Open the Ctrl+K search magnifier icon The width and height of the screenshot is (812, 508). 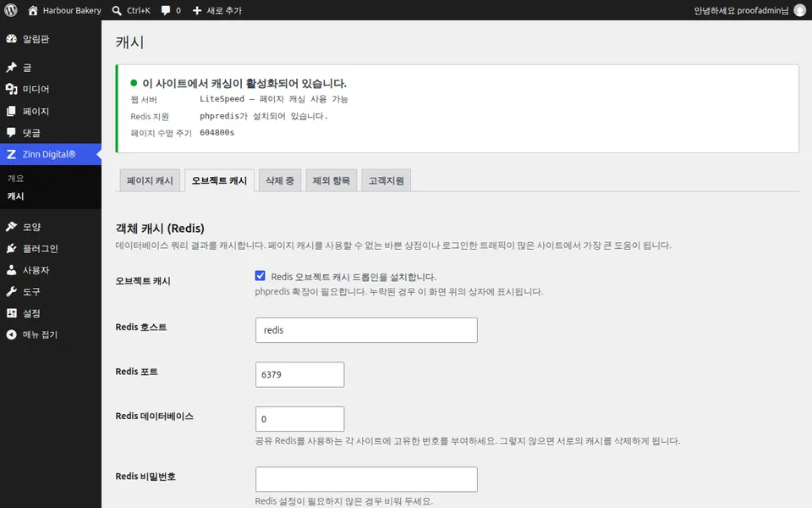coord(117,10)
